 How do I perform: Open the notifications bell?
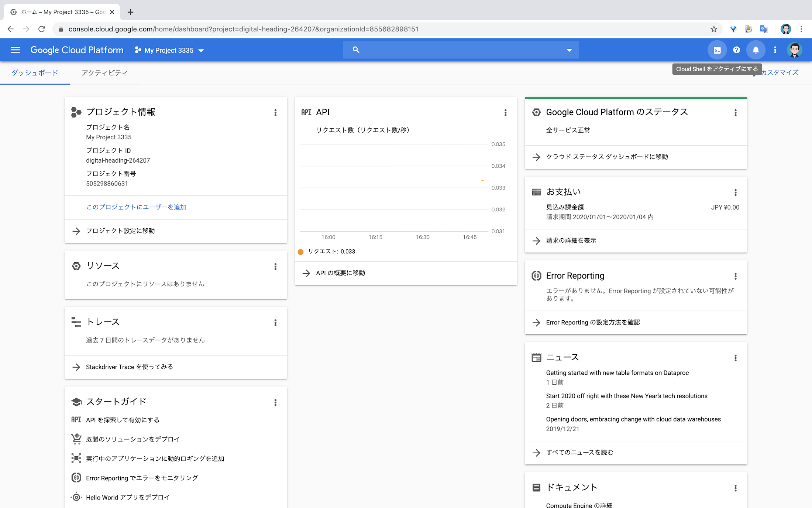pyautogui.click(x=756, y=50)
